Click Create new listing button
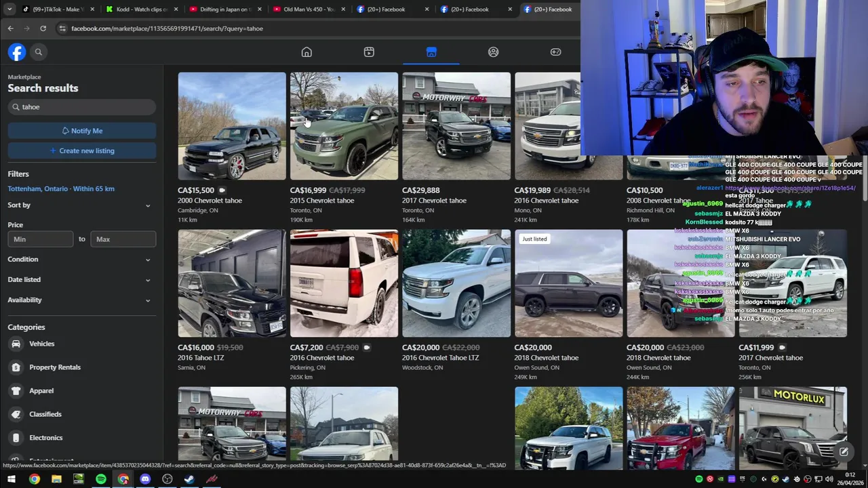Screen dimensions: 868x488 click(81, 150)
